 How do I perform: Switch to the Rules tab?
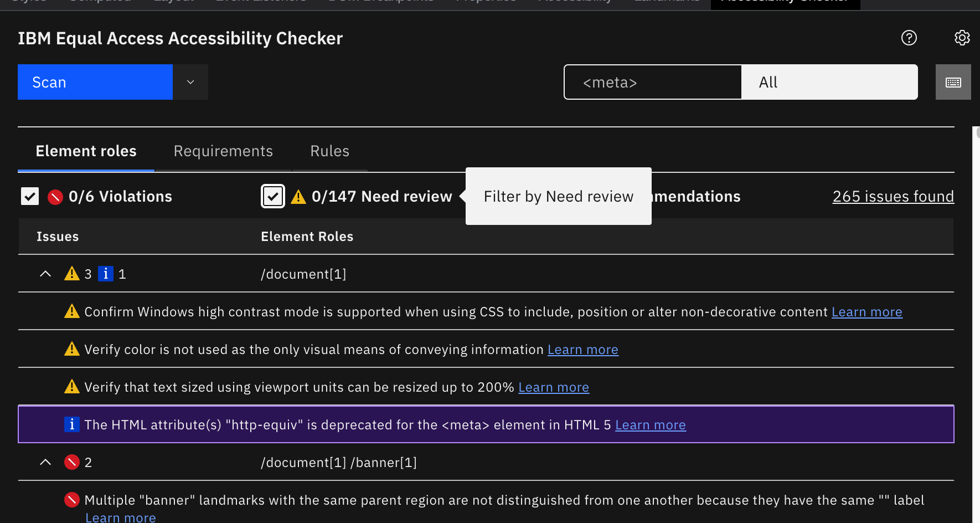329,151
